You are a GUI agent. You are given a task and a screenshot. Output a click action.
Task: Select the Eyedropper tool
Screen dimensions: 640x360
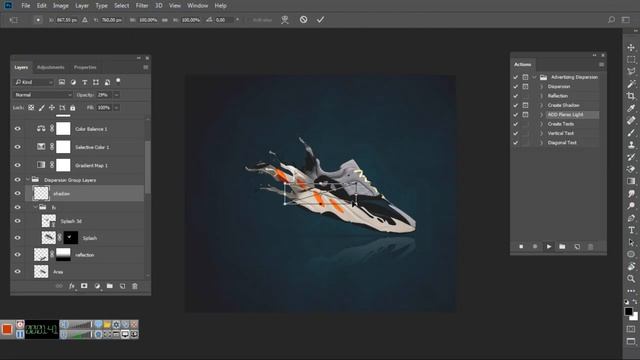click(631, 108)
